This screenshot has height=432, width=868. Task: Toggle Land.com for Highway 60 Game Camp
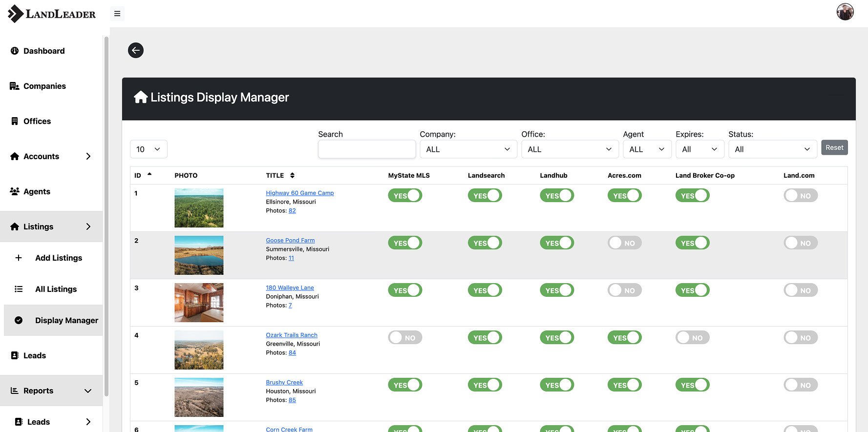(801, 196)
